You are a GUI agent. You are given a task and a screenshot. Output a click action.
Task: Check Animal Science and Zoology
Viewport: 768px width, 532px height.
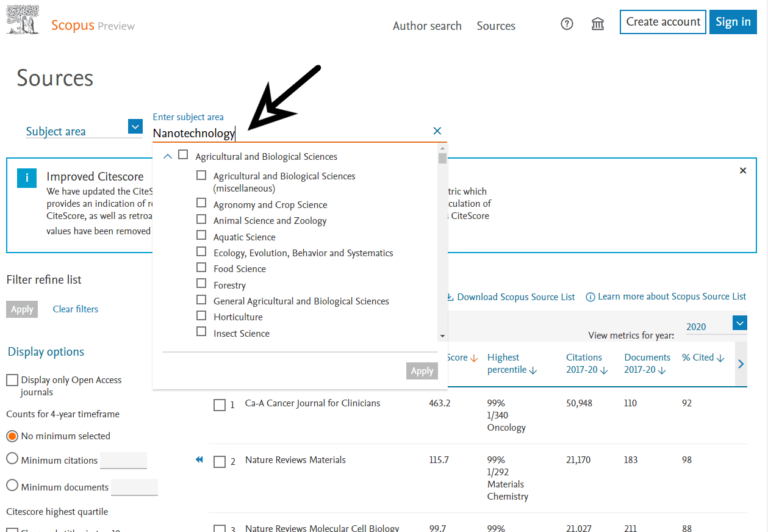pyautogui.click(x=201, y=219)
